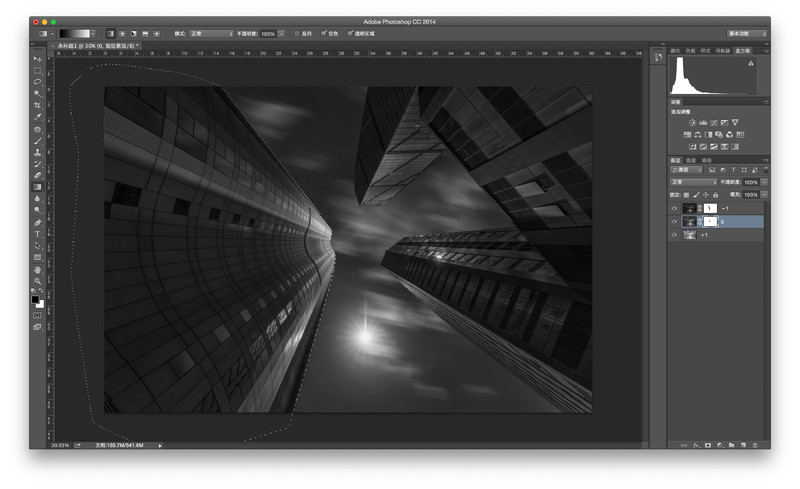Open the workspace switcher dropdown

[x=747, y=34]
